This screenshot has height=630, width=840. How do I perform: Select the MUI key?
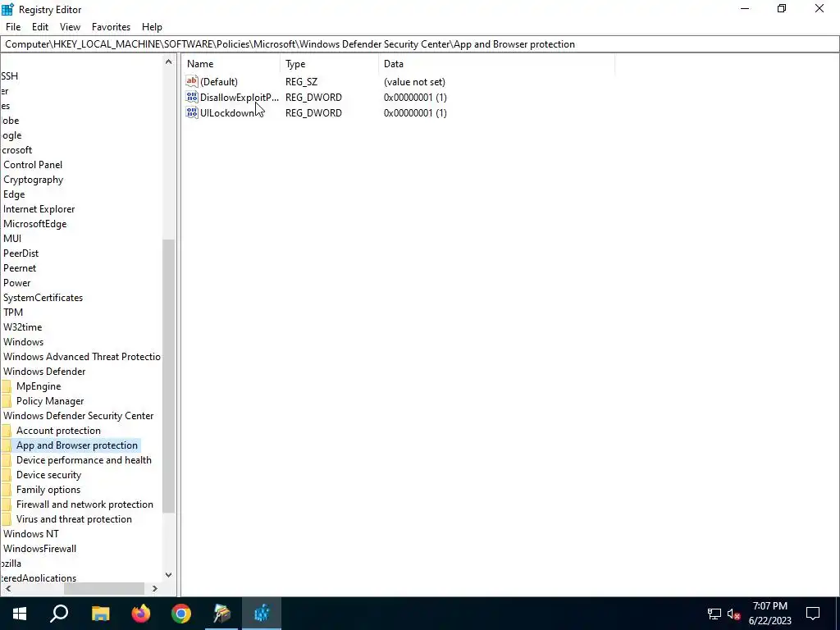tap(12, 239)
